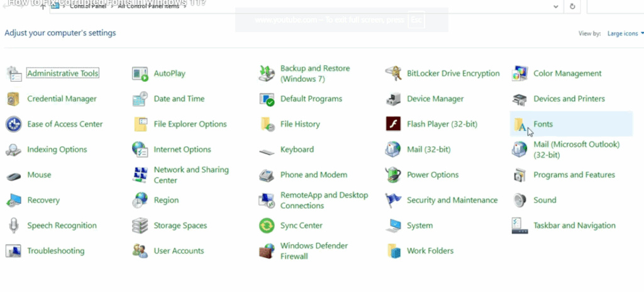
Task: Click the User Accounts text link
Action: [179, 251]
